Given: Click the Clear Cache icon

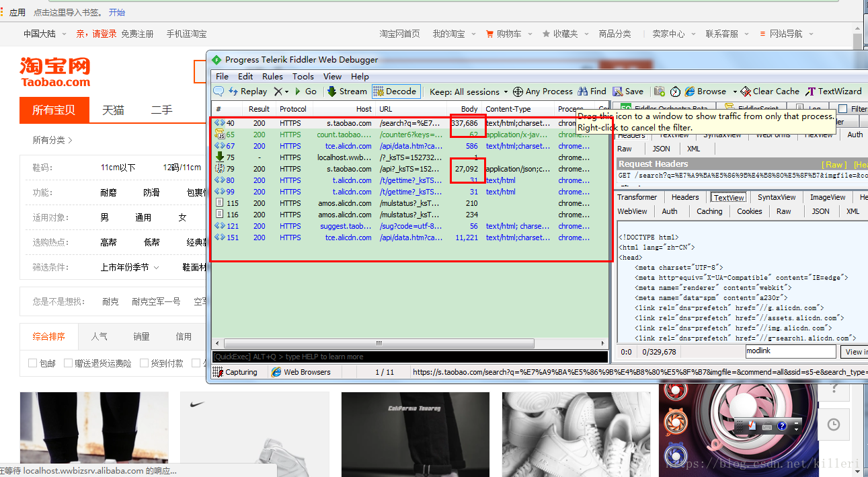Looking at the screenshot, I should [x=746, y=91].
